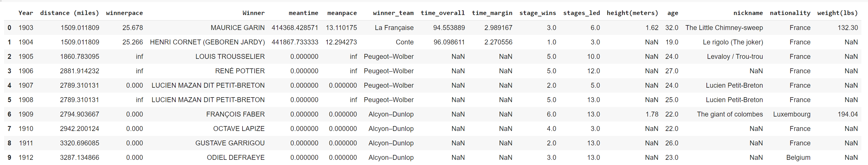Viewport: 868px width, 165px height.
Task: Select the year 1906 cell
Action: click(x=26, y=71)
